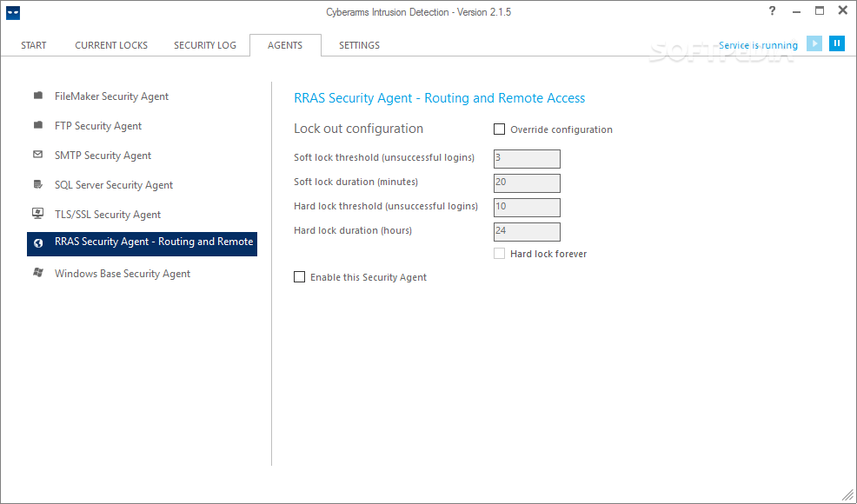The height and width of the screenshot is (504, 857).
Task: Click the Soft lock threshold field
Action: 527,158
